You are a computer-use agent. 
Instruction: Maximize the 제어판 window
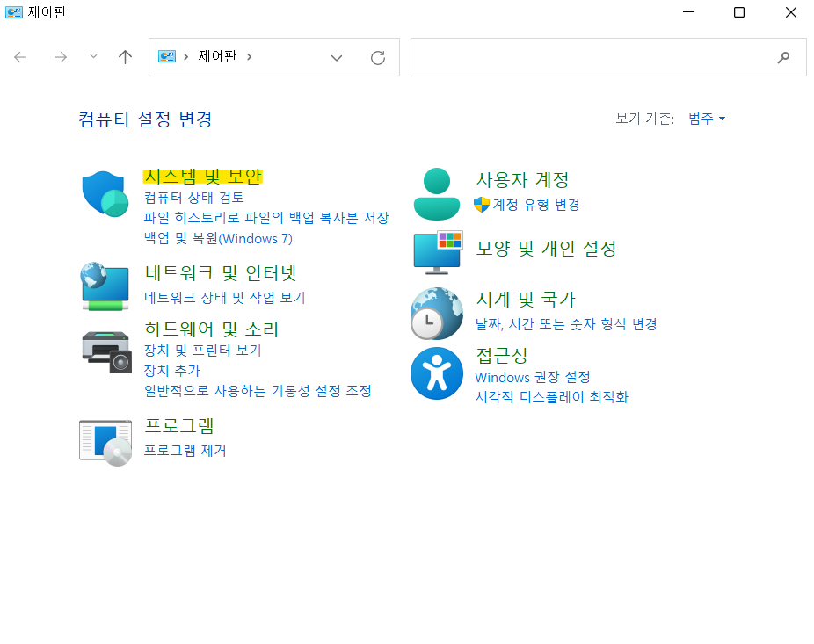[739, 12]
